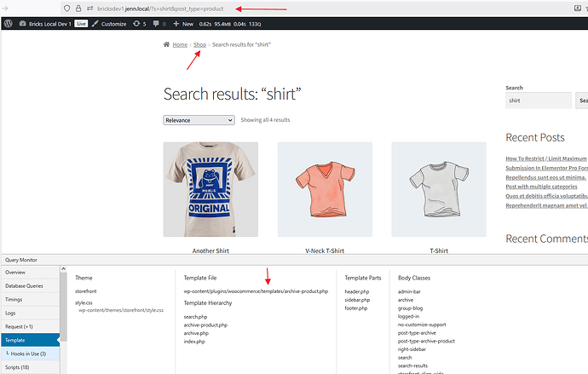
Task: Open the V-Neck T-Shirt product image
Action: [x=325, y=189]
